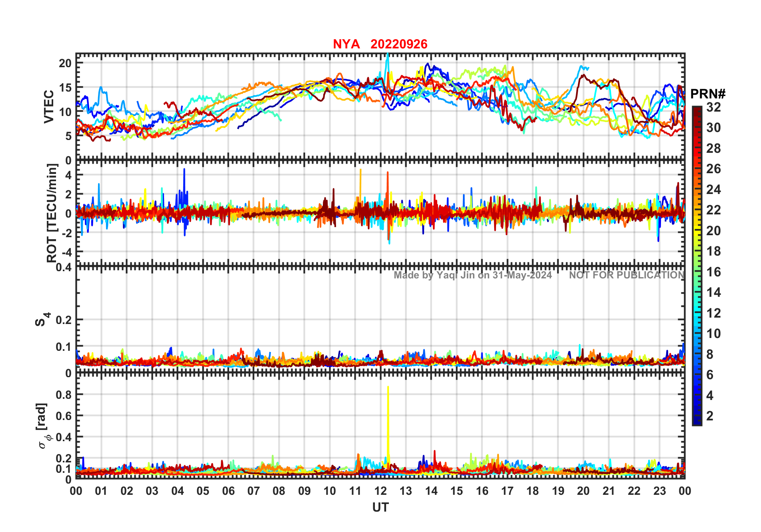
Task: Click the 'S4' y-axis label
Action: (43, 320)
